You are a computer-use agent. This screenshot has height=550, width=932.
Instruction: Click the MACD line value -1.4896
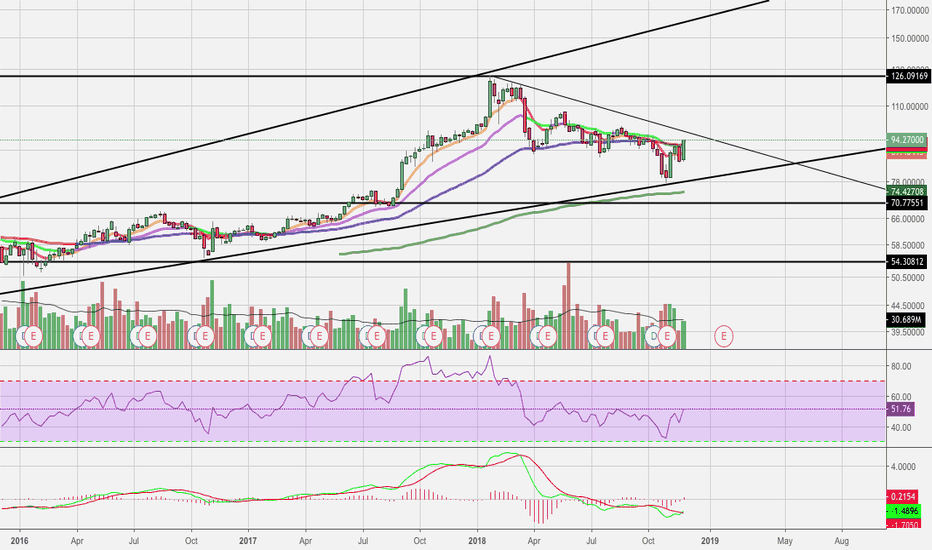tap(903, 511)
